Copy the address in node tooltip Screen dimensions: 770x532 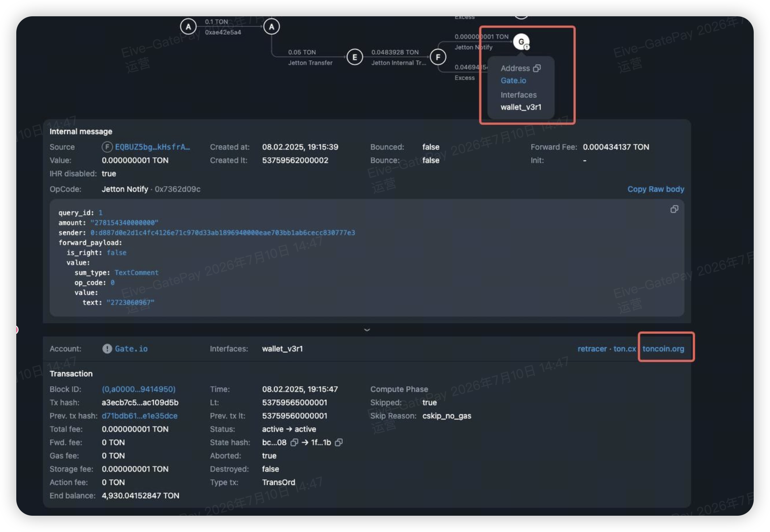tap(537, 68)
